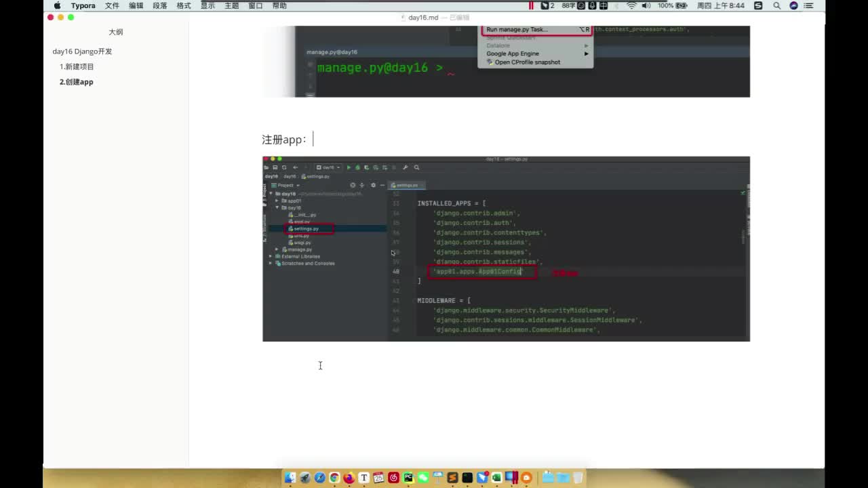
Task: Open WeChat from the Dock
Action: (423, 477)
